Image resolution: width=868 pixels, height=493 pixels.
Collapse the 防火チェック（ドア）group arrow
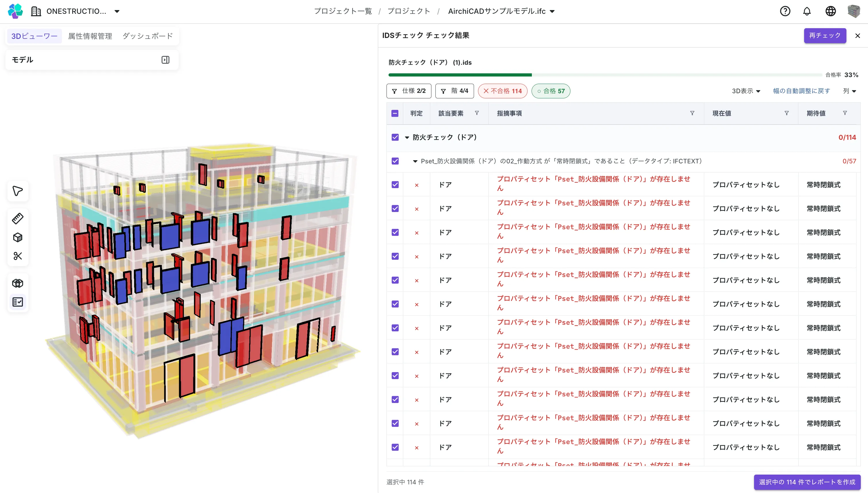pyautogui.click(x=407, y=137)
